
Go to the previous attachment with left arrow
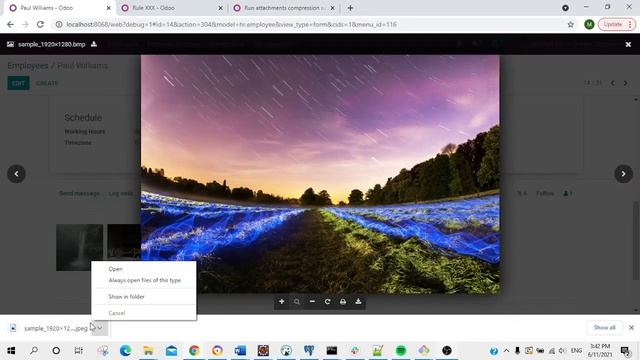coord(16,174)
